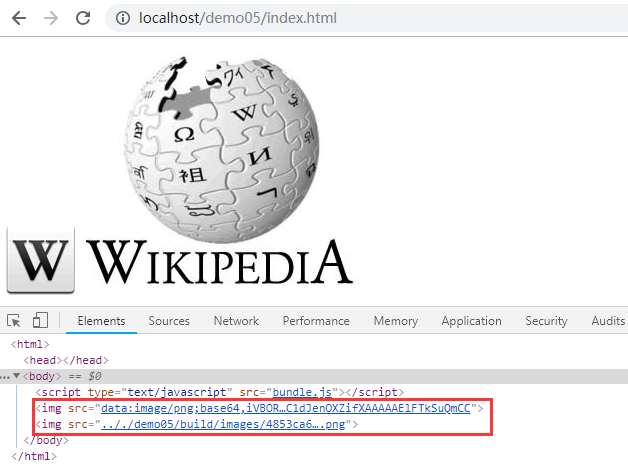628x464 pixels.
Task: Open the Memory tab
Action: 395,321
